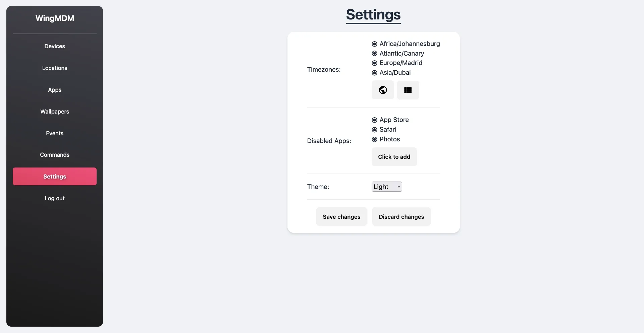Open the Wallpapers section

(54, 112)
